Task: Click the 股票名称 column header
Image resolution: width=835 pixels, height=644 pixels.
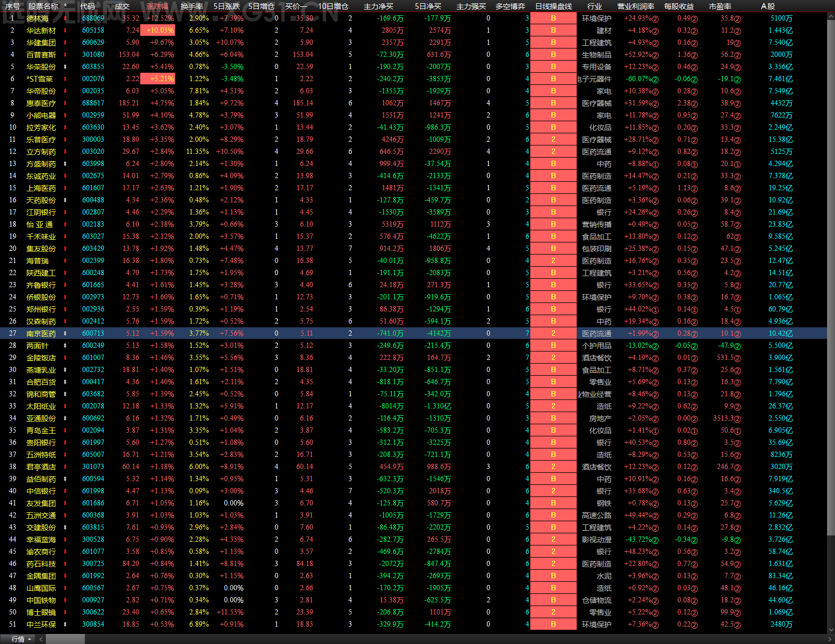Action: 43,6
